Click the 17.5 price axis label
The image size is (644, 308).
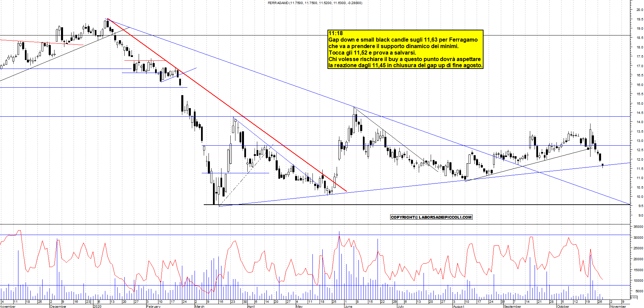coord(640,57)
